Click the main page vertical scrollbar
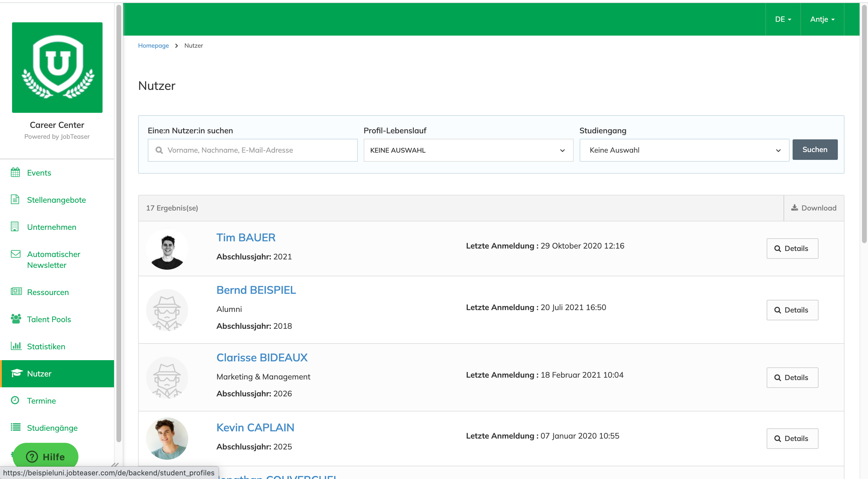 click(864, 123)
